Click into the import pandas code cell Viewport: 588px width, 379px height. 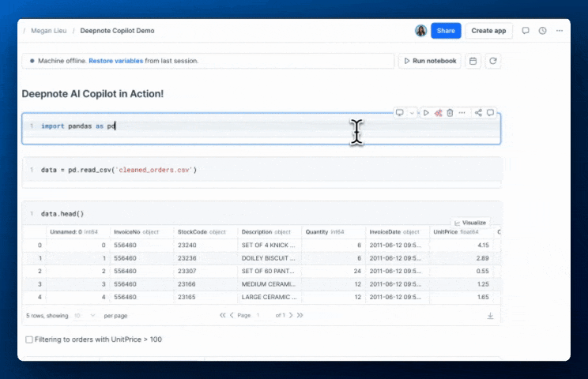click(261, 129)
